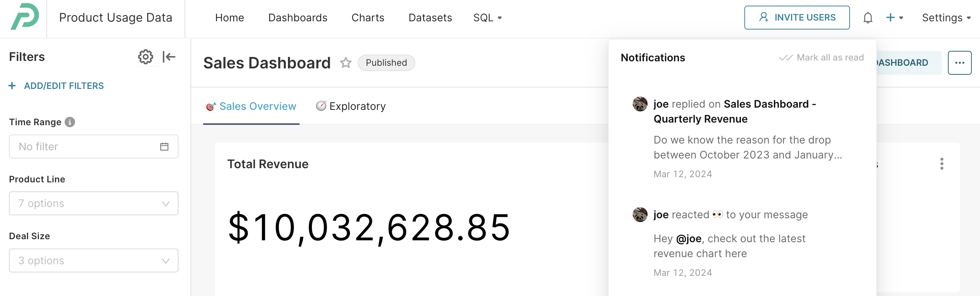This screenshot has width=980, height=296.
Task: Click Time Range info icon
Action: (x=69, y=122)
